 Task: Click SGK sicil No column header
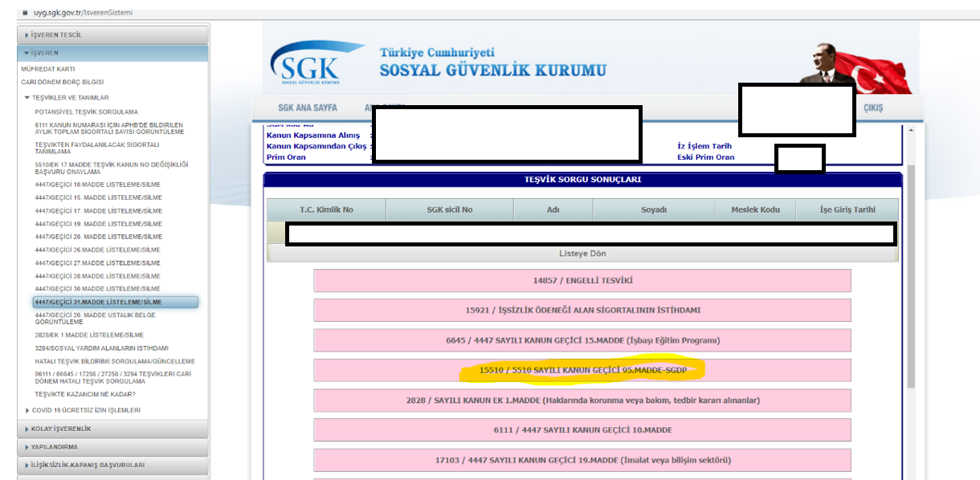(450, 209)
